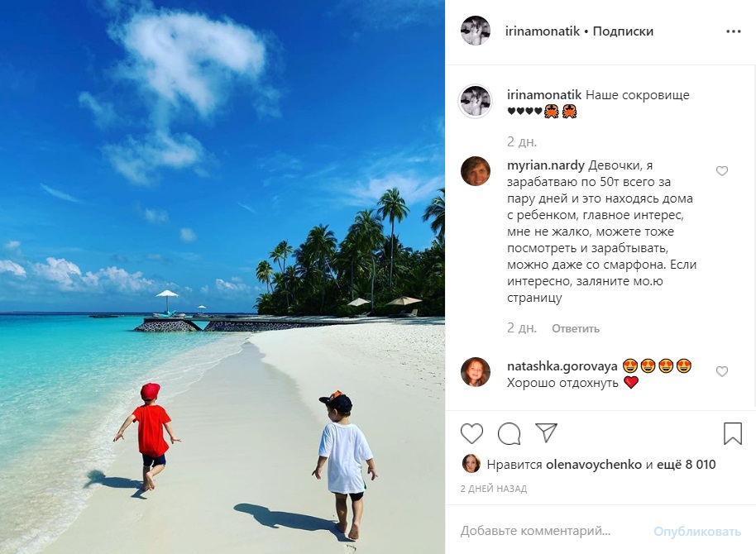The image size is (756, 554).
Task: Click Ответить under the myrian.nardy comment
Action: (x=576, y=328)
